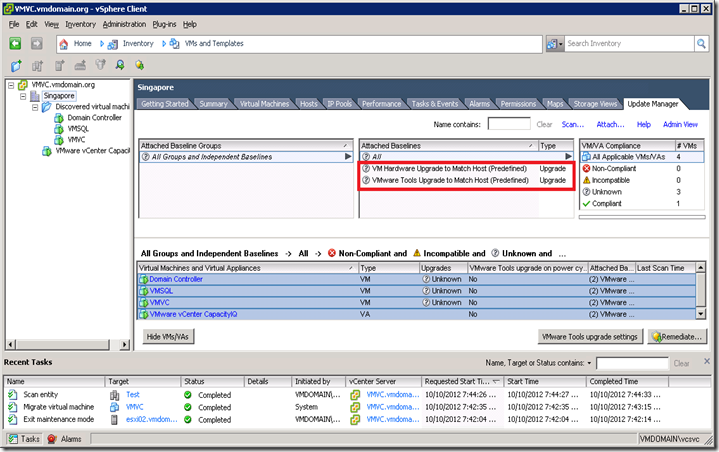Click the Home icon in navigation bar

coord(65,44)
